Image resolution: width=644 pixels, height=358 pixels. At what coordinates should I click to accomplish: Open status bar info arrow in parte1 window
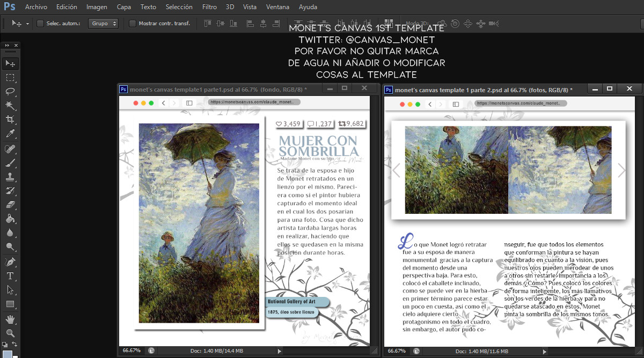[279, 351]
